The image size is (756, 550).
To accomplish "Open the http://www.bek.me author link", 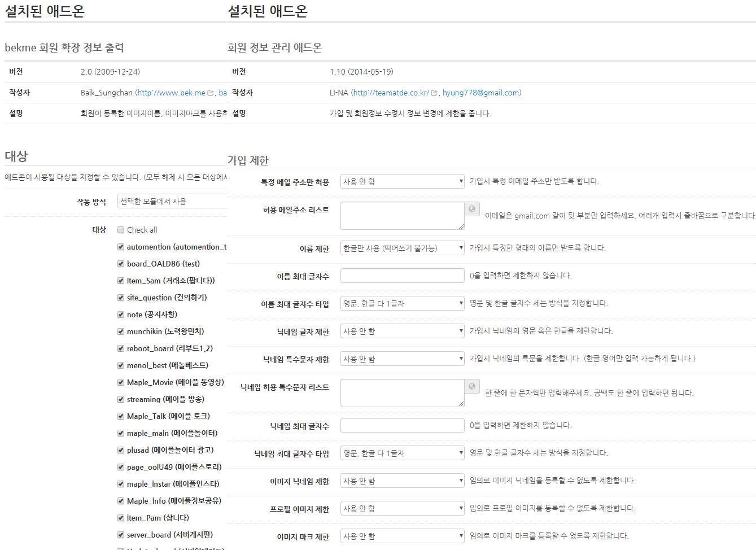I will (x=171, y=93).
